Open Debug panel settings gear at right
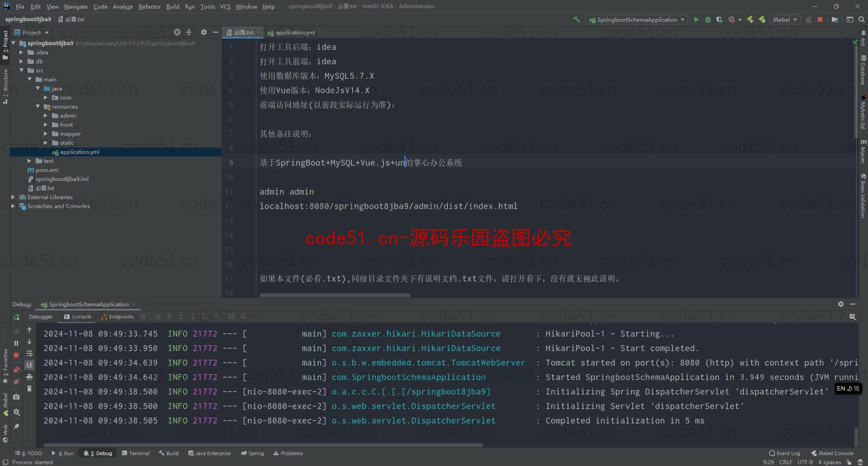The width and height of the screenshot is (868, 466). pos(840,304)
